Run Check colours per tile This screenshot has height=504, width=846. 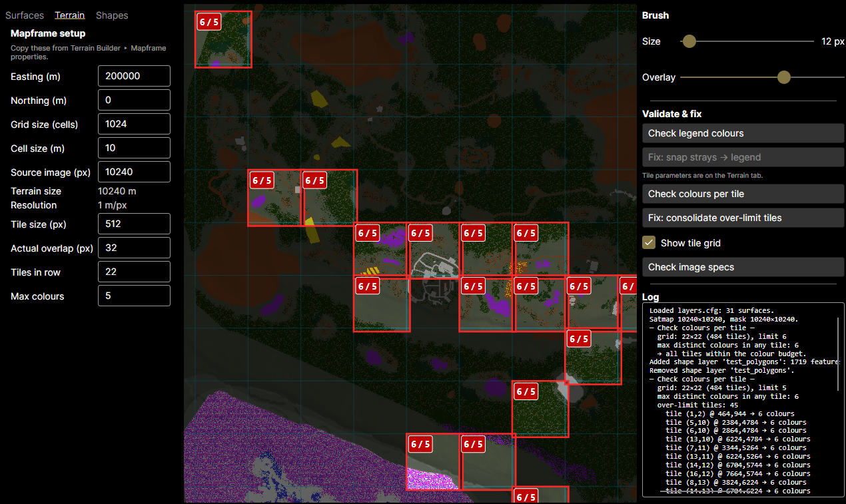[743, 194]
